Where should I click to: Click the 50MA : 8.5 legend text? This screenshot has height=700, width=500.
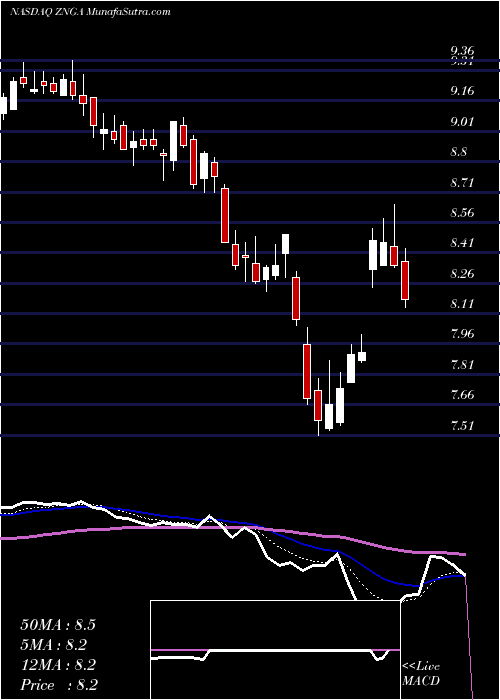click(58, 625)
